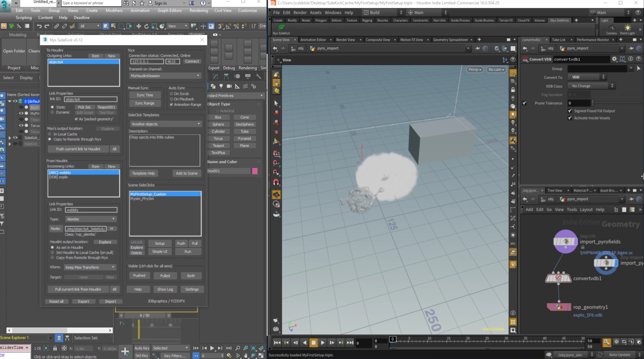644x359 pixels.
Task: Click the Undo icon in 3ds Max toolbar
Action: click(39, 26)
